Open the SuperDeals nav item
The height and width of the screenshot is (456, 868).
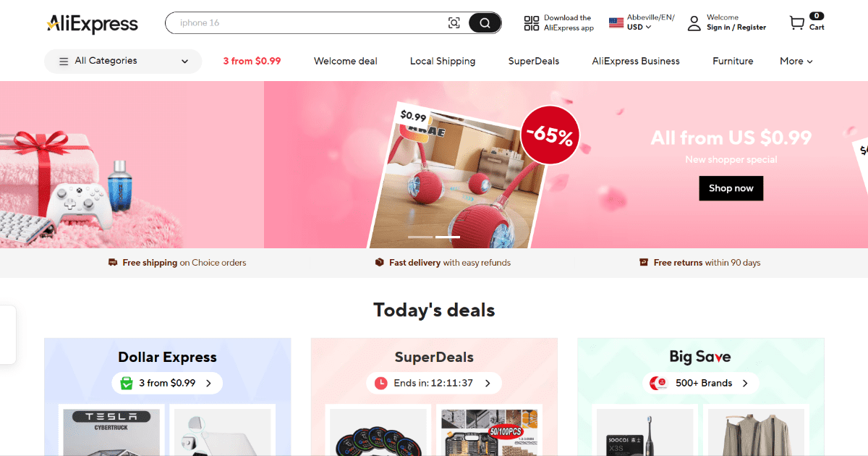534,62
